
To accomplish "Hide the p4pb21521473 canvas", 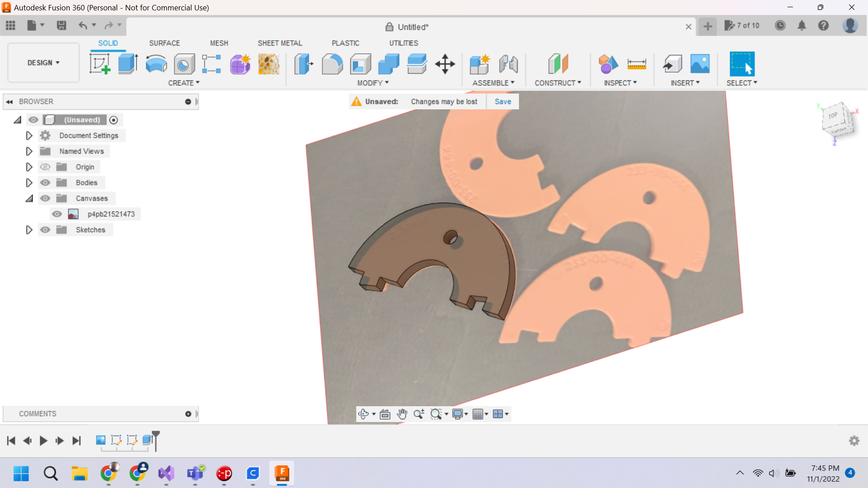I will [57, 214].
